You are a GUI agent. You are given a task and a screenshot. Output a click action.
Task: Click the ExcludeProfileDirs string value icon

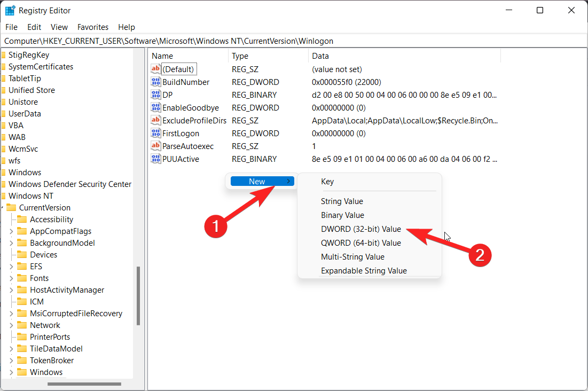[x=156, y=120]
